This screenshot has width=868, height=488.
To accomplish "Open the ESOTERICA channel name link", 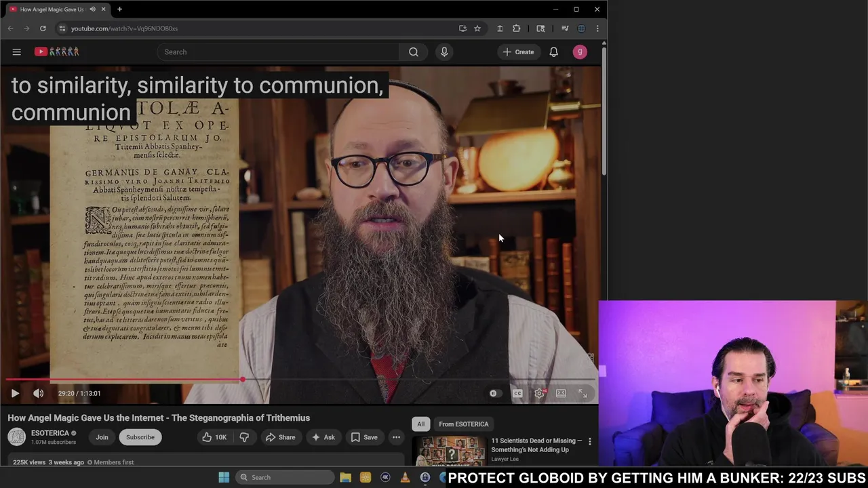I will [x=50, y=433].
